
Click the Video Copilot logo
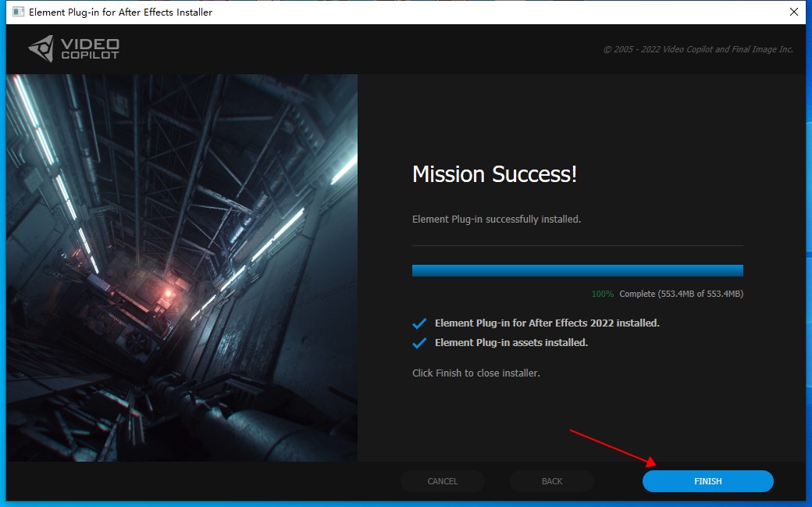(x=73, y=48)
